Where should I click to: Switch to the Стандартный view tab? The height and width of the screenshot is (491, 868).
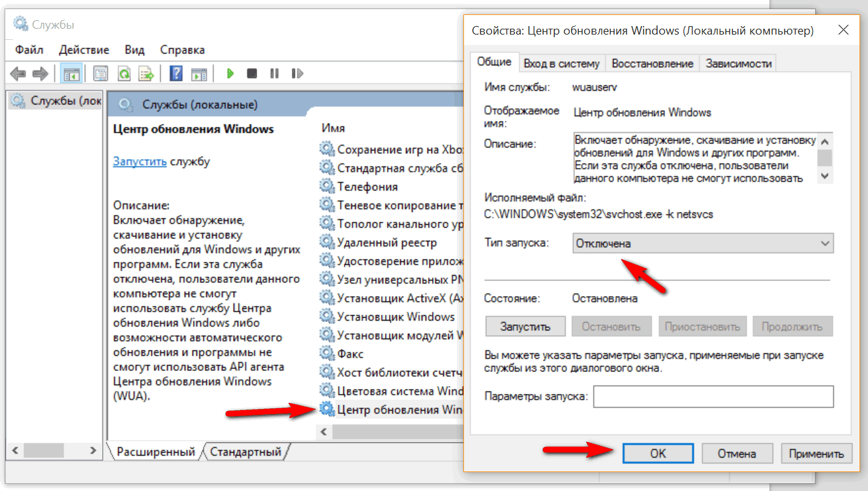point(245,451)
